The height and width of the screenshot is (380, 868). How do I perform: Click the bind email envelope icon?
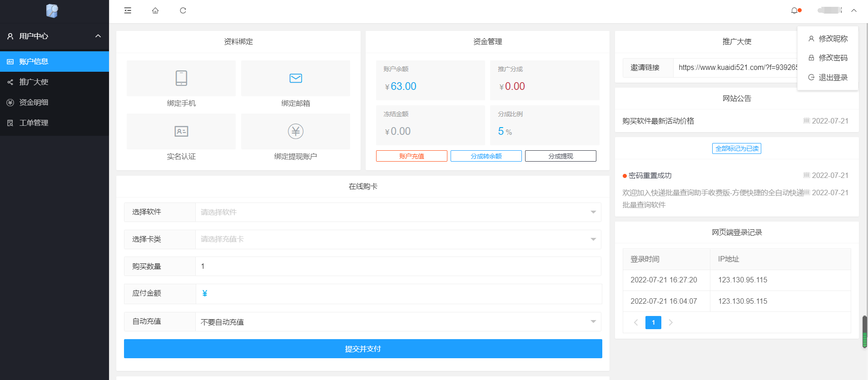pos(296,78)
